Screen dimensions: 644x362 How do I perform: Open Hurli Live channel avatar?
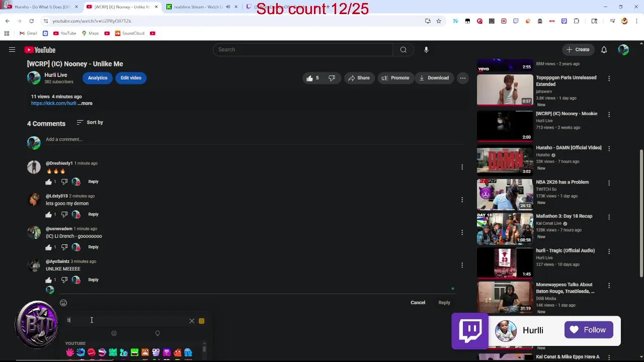pos(34,78)
